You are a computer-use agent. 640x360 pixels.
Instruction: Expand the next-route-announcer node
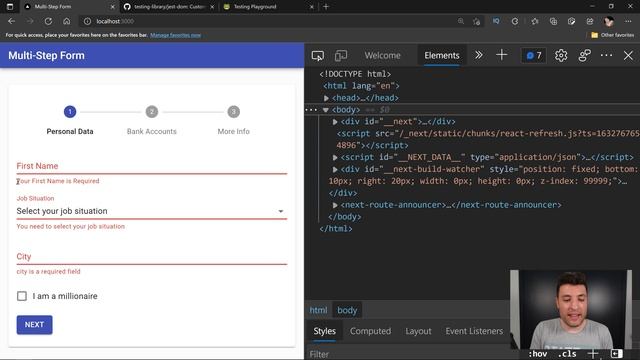pyautogui.click(x=335, y=205)
